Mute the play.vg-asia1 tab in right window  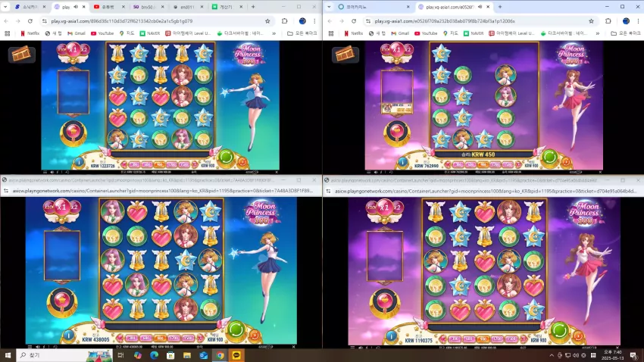480,7
